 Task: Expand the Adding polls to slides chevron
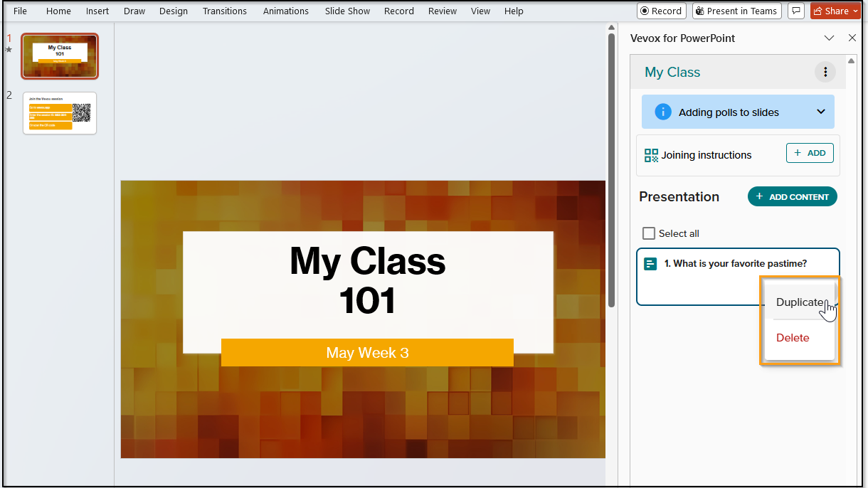(x=821, y=112)
